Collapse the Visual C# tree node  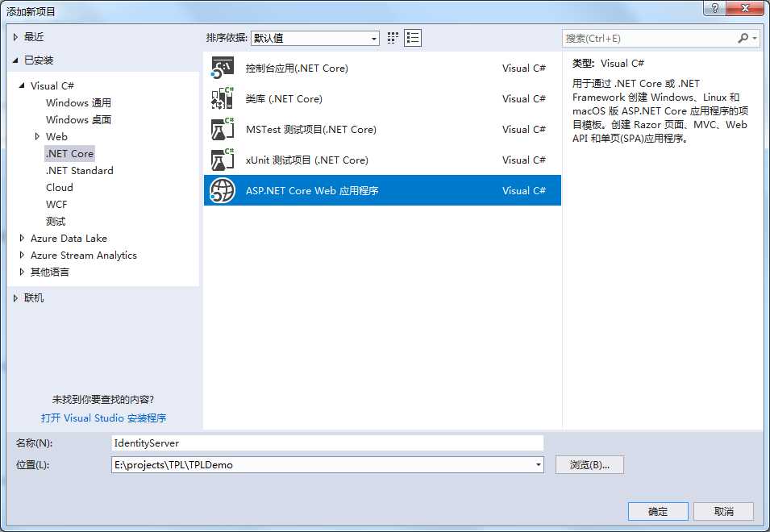tap(22, 85)
